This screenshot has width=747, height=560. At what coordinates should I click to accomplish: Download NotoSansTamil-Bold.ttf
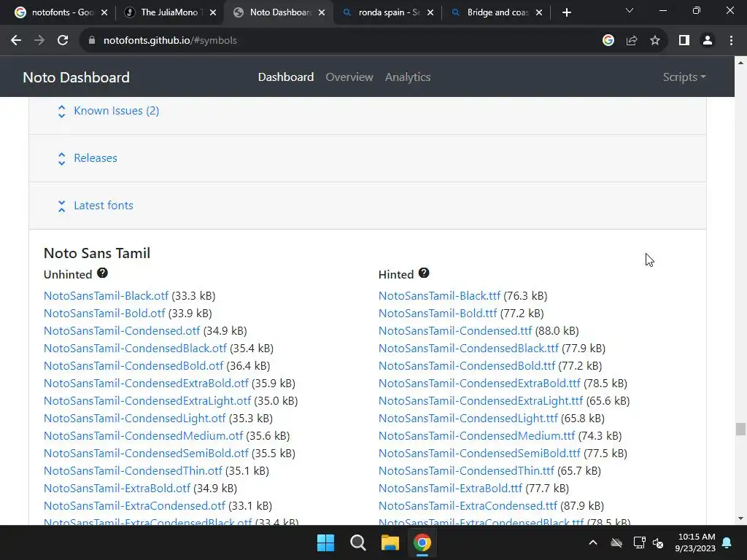pos(438,314)
